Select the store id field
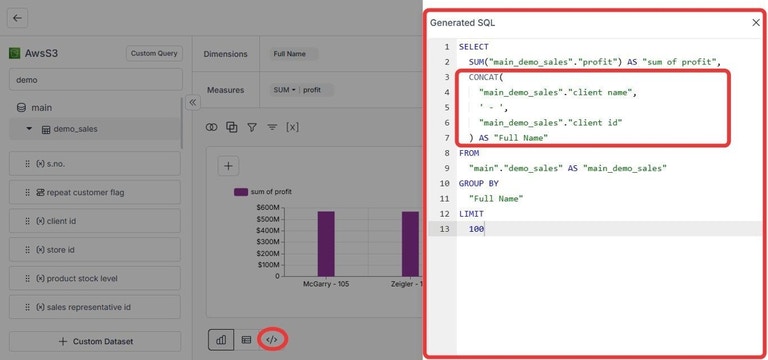This screenshot has height=360, width=768. point(95,250)
